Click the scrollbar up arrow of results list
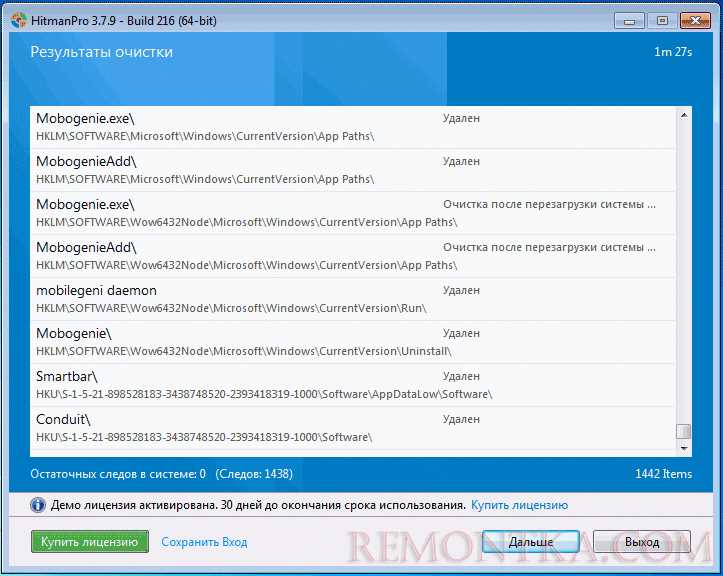Image resolution: width=723 pixels, height=576 pixels. [684, 115]
